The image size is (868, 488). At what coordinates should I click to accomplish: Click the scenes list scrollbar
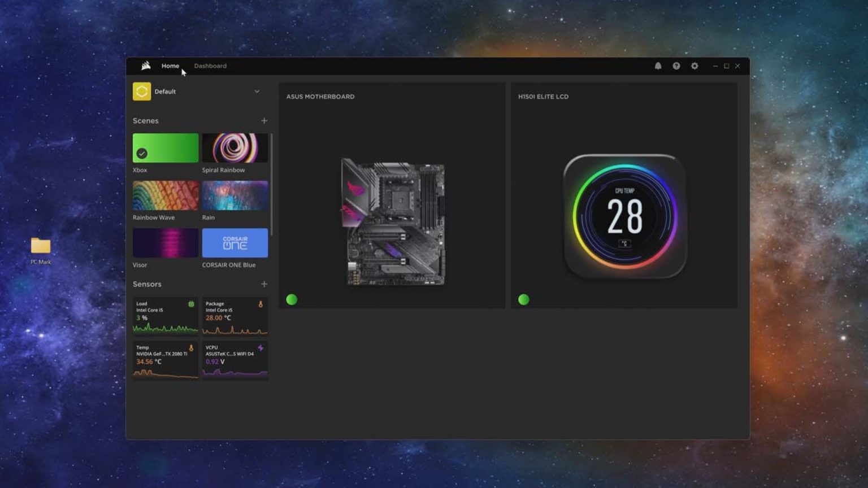(272, 184)
